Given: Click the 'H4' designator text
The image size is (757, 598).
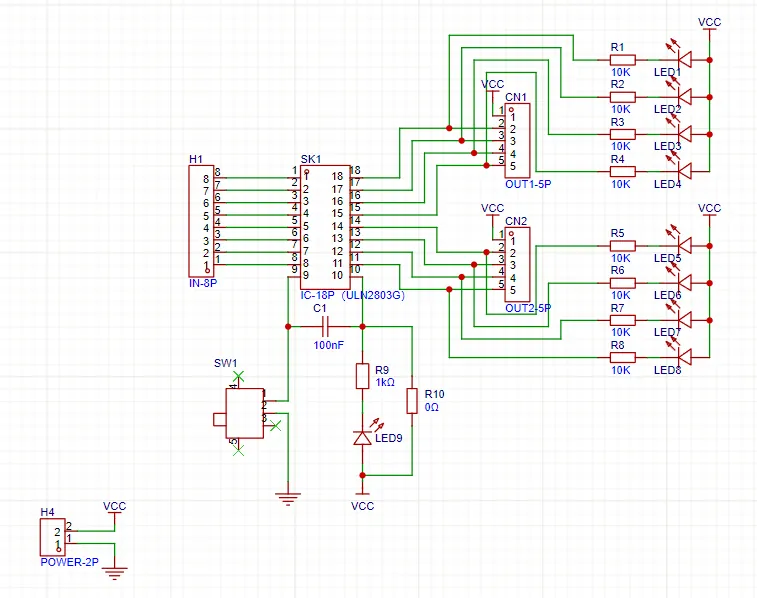Looking at the screenshot, I should click(x=47, y=512).
